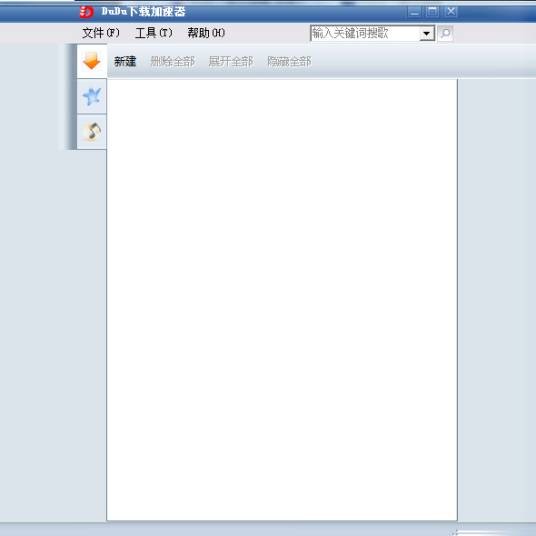Image resolution: width=536 pixels, height=536 pixels.
Task: Click the empty white download list area
Action: pyautogui.click(x=282, y=300)
